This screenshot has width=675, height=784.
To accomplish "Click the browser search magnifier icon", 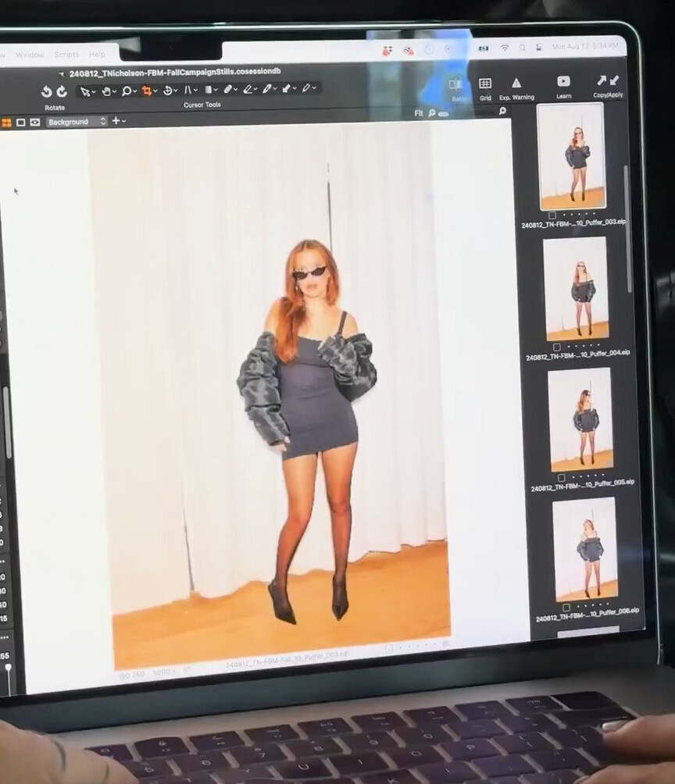I will click(x=502, y=111).
